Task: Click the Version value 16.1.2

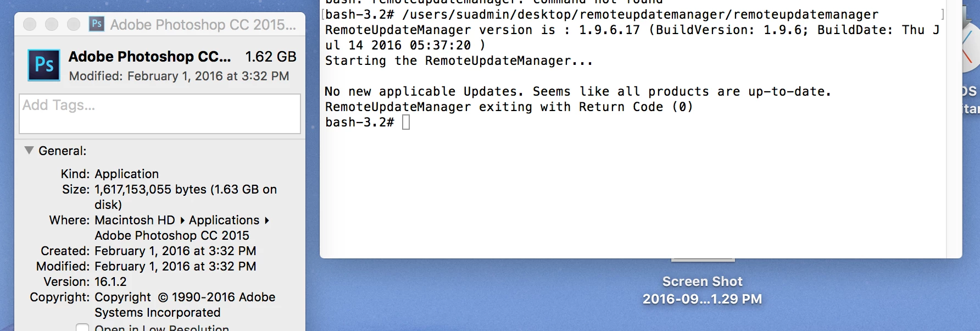Action: (x=110, y=282)
